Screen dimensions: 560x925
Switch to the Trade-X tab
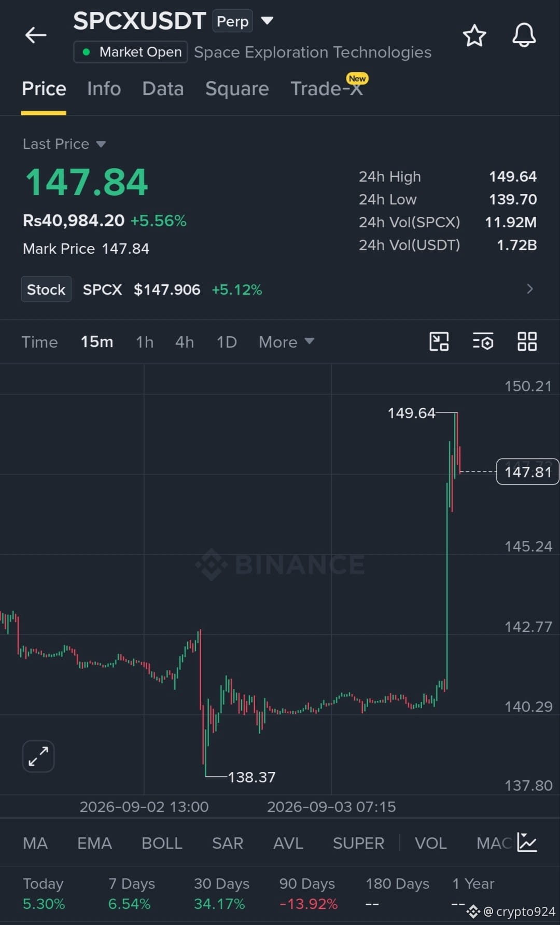tap(327, 89)
